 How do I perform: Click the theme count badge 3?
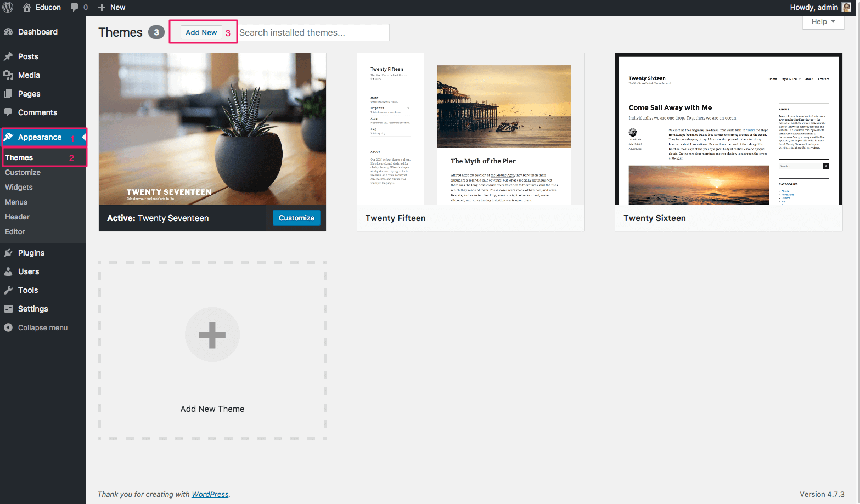(156, 32)
